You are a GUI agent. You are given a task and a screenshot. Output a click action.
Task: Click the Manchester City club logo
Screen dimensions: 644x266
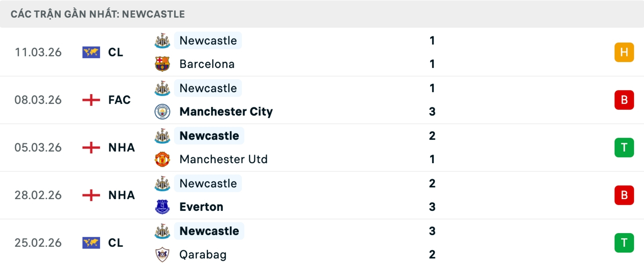click(x=162, y=112)
